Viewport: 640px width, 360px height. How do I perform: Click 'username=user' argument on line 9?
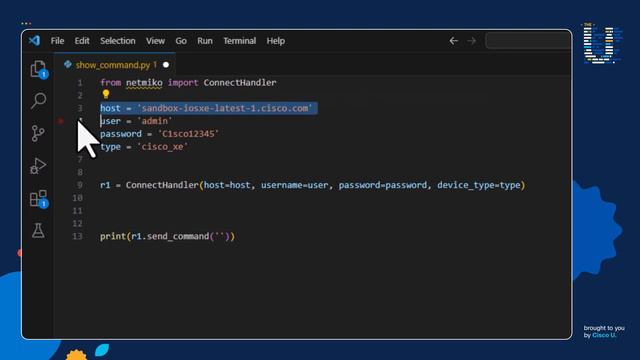(294, 185)
